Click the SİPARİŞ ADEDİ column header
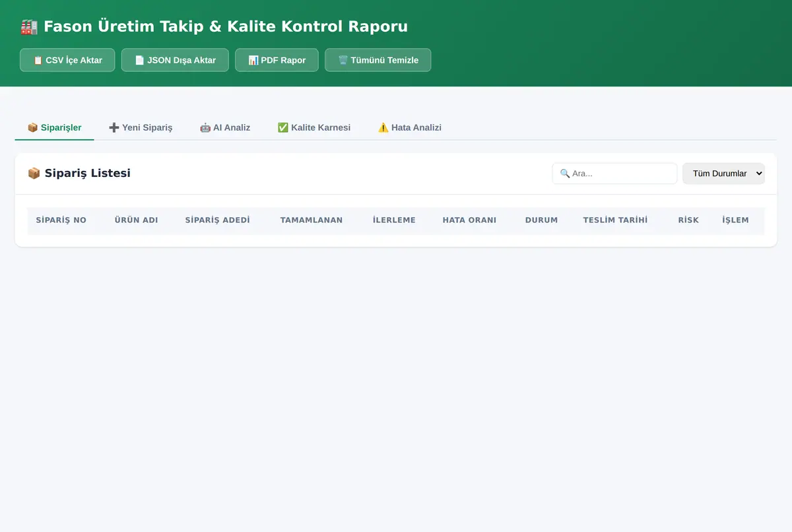 coord(218,220)
